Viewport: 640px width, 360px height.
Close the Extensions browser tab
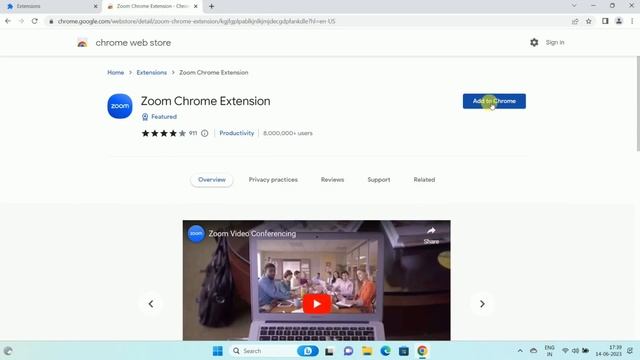[x=96, y=7]
